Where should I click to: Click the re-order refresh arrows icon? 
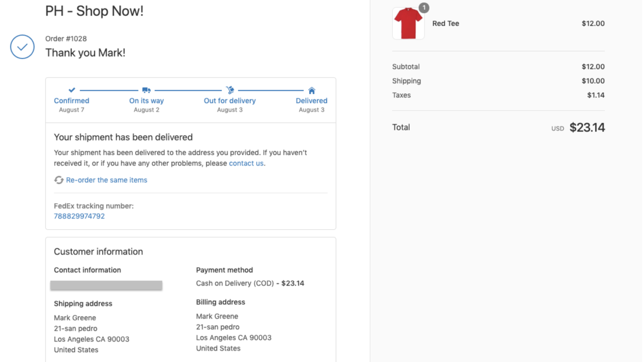coord(59,180)
